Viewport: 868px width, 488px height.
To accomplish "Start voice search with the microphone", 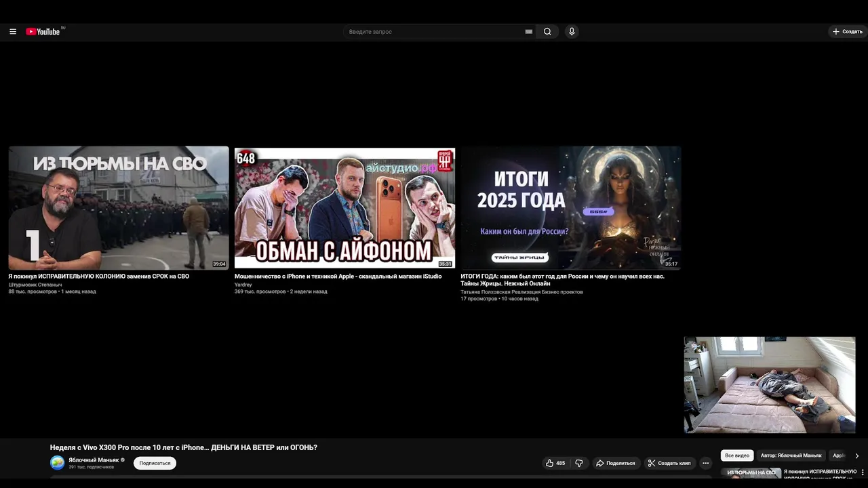I will tap(572, 32).
